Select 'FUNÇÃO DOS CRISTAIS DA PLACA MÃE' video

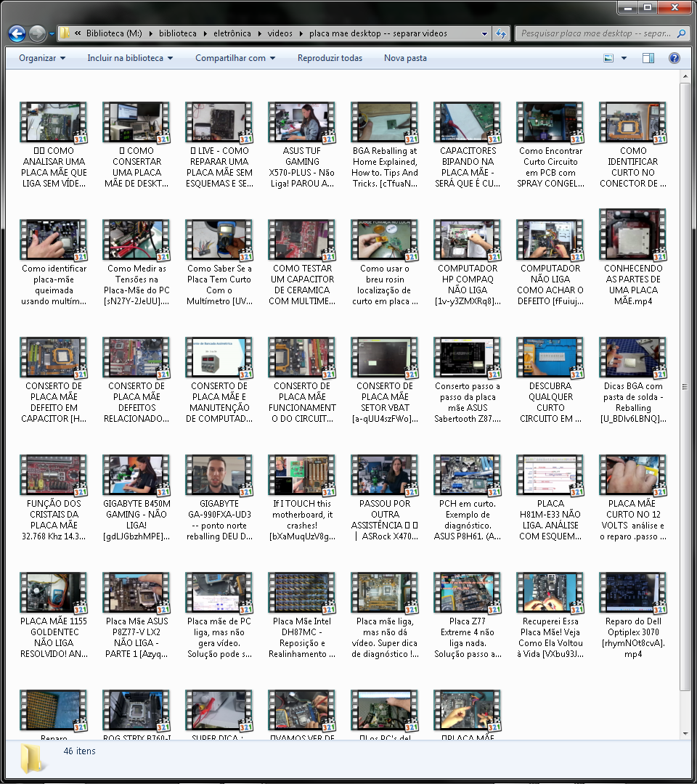(x=54, y=497)
